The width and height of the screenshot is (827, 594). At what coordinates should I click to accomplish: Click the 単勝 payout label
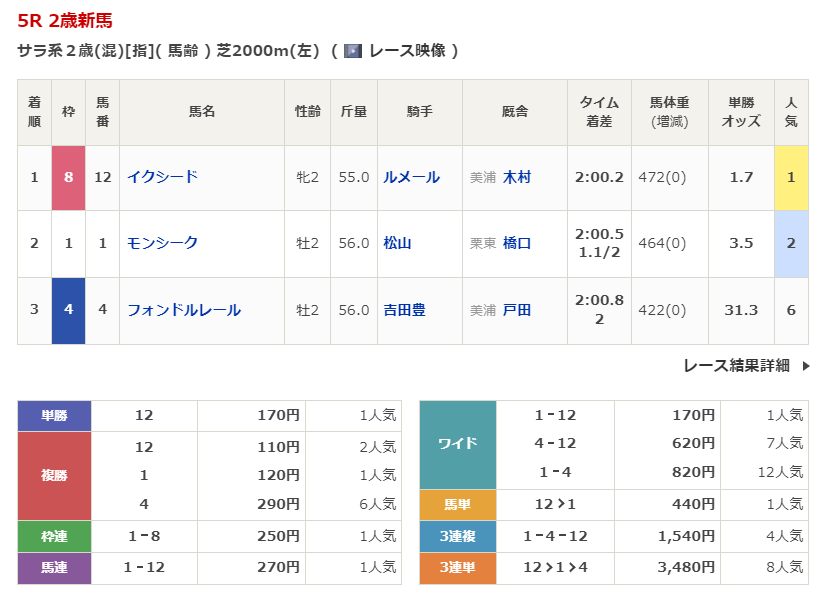(54, 415)
